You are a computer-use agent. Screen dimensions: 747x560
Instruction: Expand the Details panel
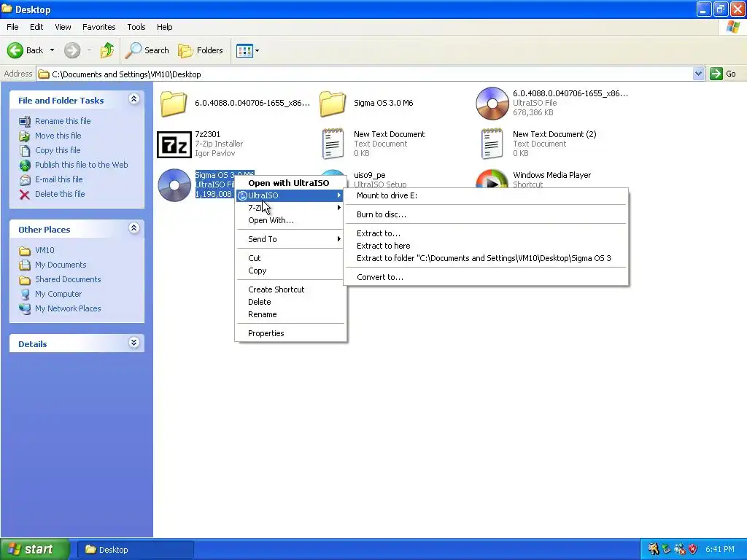(x=134, y=343)
